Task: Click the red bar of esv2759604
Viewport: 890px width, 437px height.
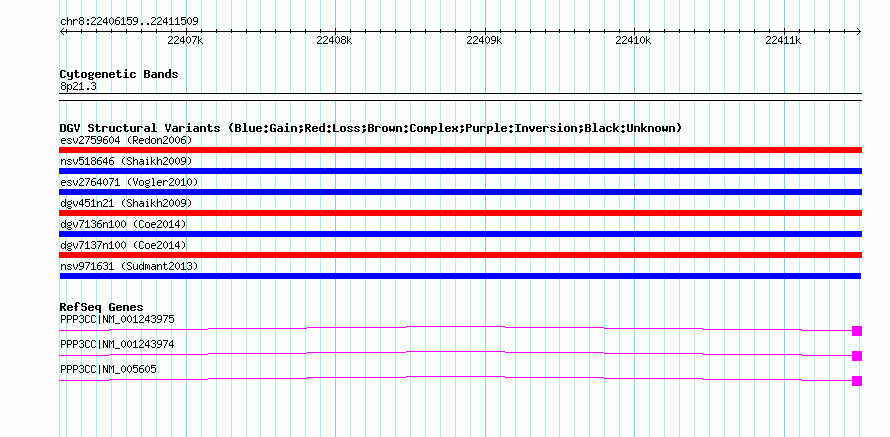Action: 460,150
